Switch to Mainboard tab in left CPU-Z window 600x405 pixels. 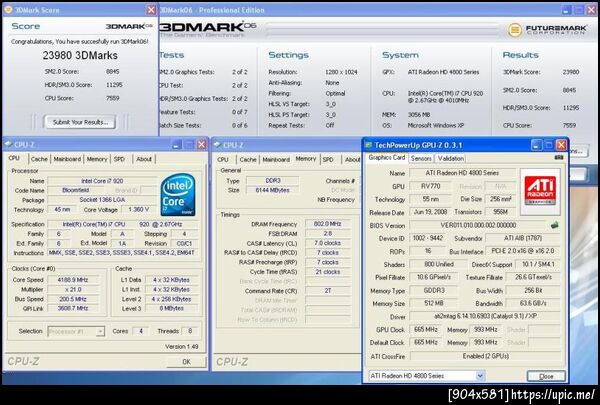(67, 159)
